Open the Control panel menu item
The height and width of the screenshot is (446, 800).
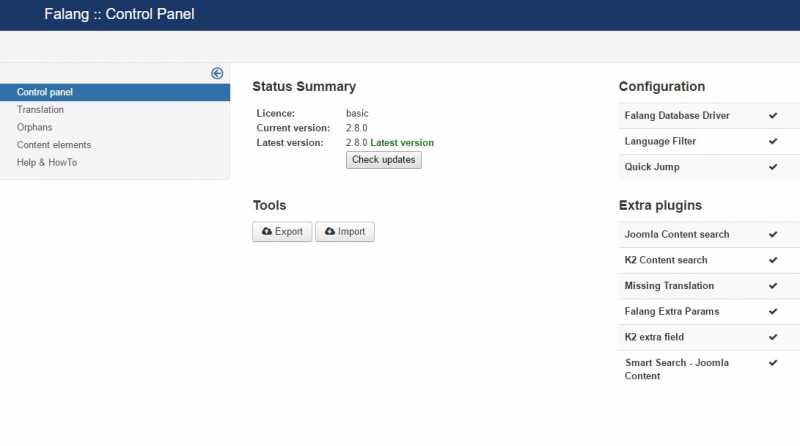pyautogui.click(x=45, y=92)
